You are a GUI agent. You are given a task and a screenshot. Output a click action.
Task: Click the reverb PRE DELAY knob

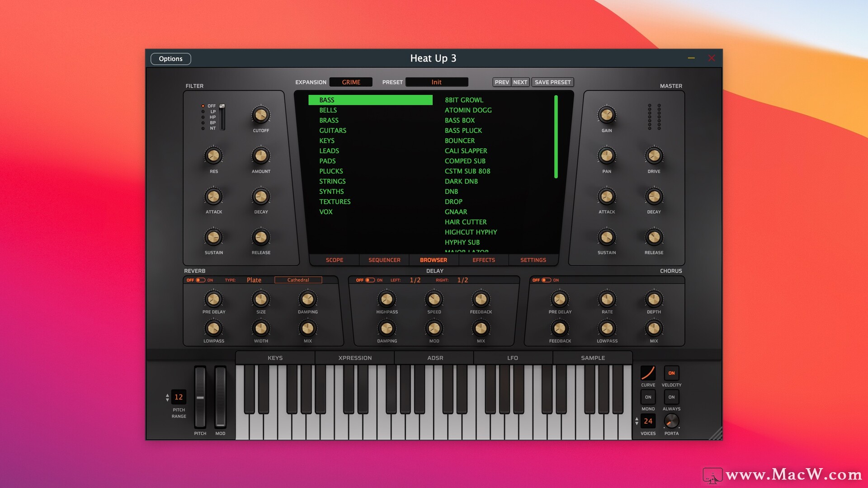point(213,299)
